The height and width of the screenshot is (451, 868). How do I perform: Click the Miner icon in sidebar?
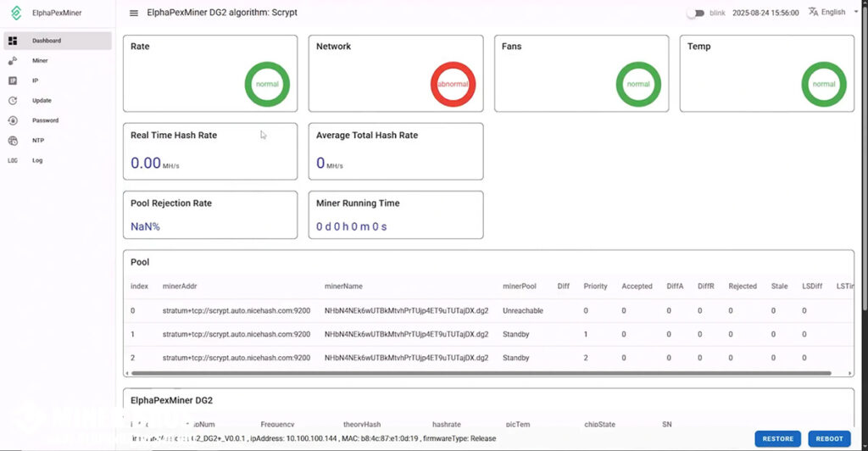(13, 61)
